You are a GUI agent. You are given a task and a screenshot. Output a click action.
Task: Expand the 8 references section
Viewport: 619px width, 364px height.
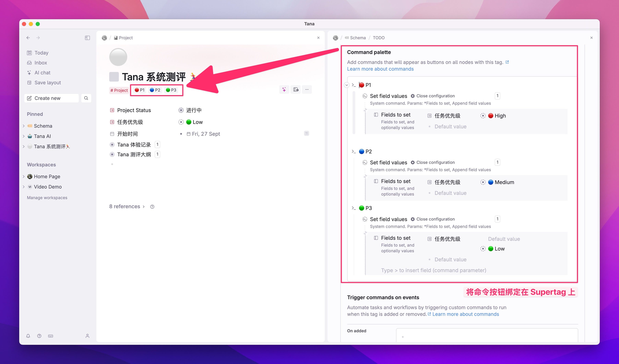click(x=127, y=207)
